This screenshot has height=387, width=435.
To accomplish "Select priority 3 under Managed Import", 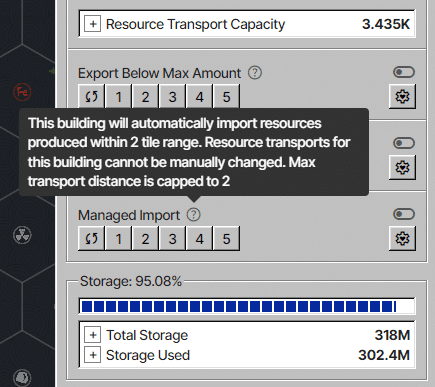I will pyautogui.click(x=172, y=239).
